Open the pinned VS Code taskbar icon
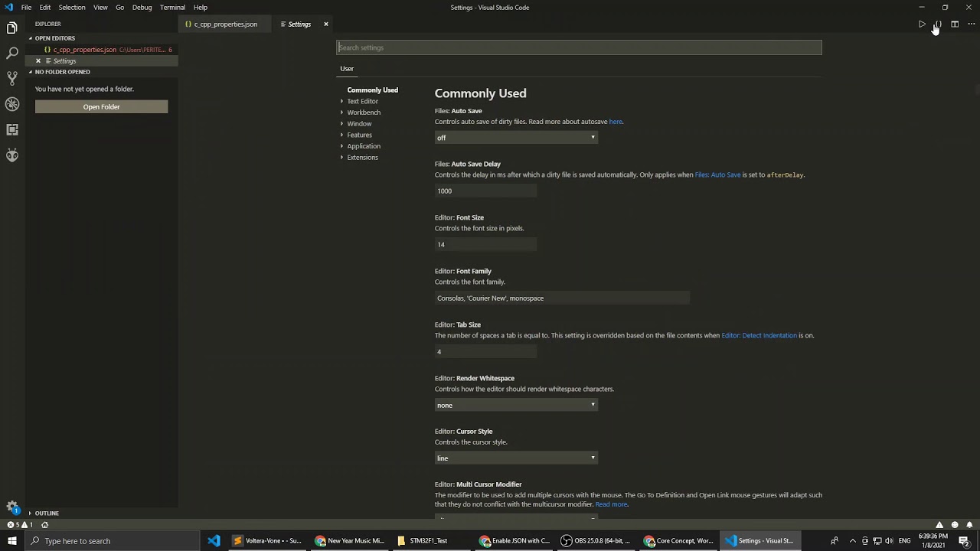980x551 pixels. [x=214, y=541]
